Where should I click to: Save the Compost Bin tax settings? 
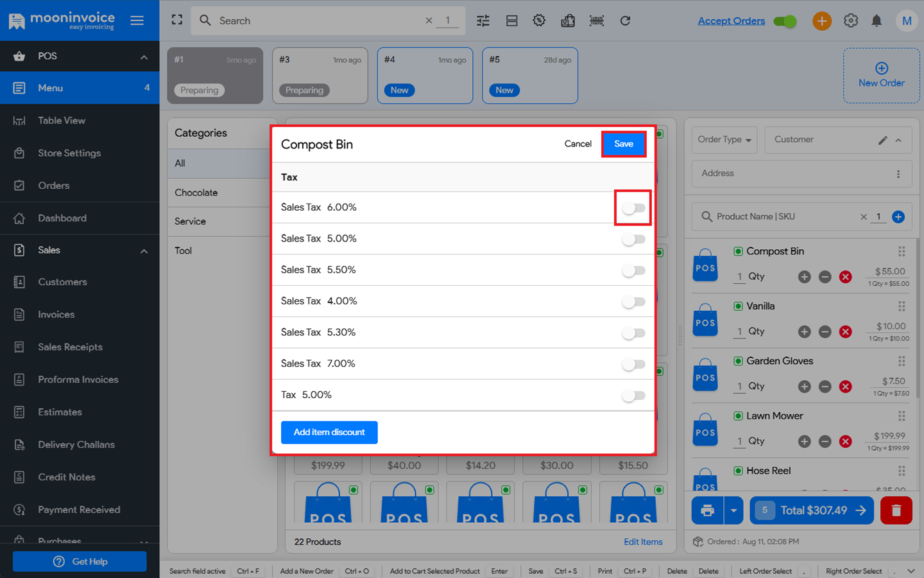[x=623, y=144]
